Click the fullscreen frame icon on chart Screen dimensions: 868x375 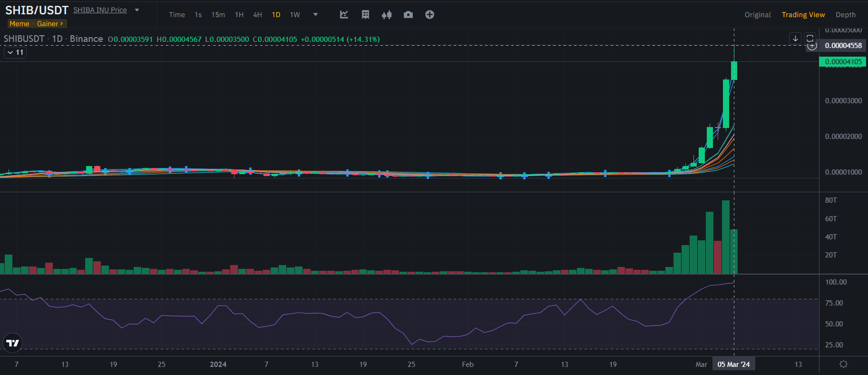click(810, 39)
